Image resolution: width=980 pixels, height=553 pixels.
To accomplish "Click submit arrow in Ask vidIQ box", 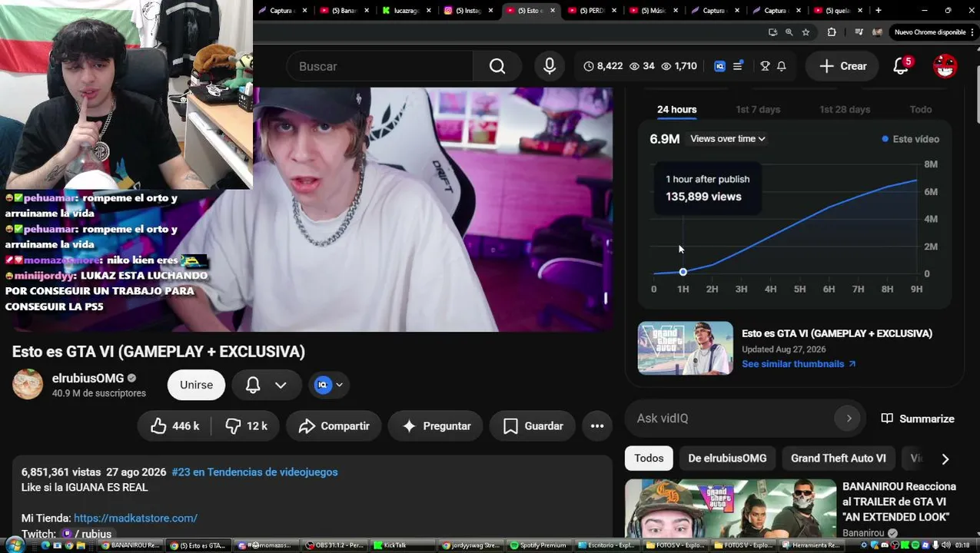I will point(849,419).
